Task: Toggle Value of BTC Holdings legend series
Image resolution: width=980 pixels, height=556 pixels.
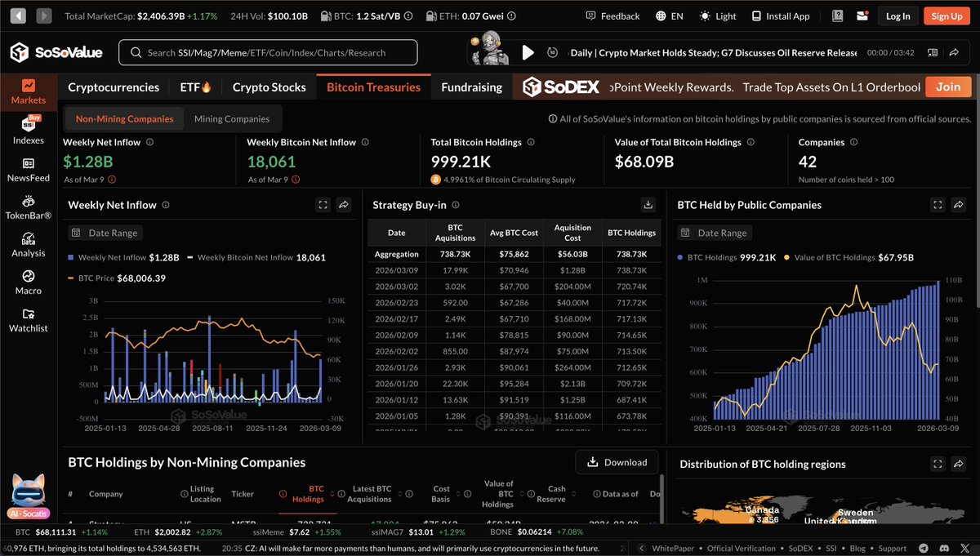Action: click(849, 257)
